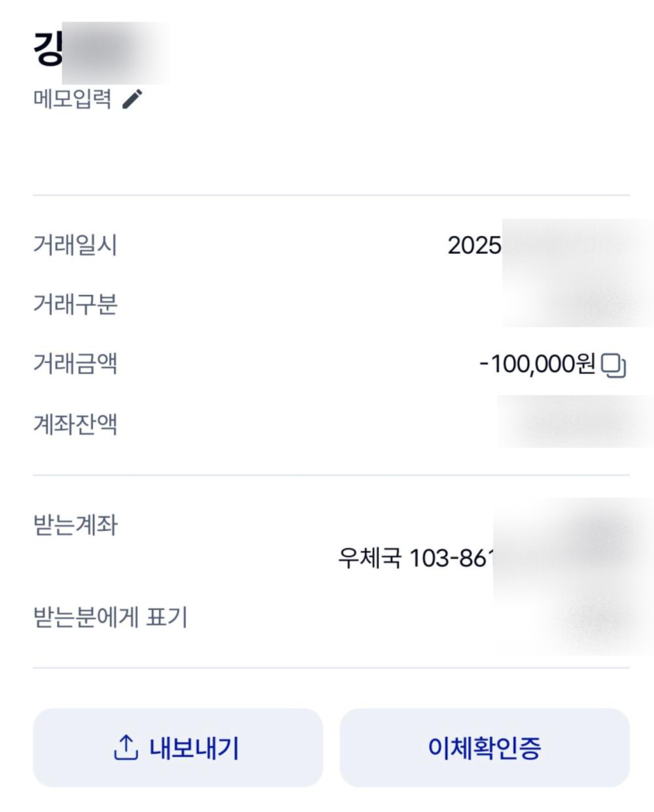Select the 2025 transaction date value
The width and height of the screenshot is (654, 812).
474,246
